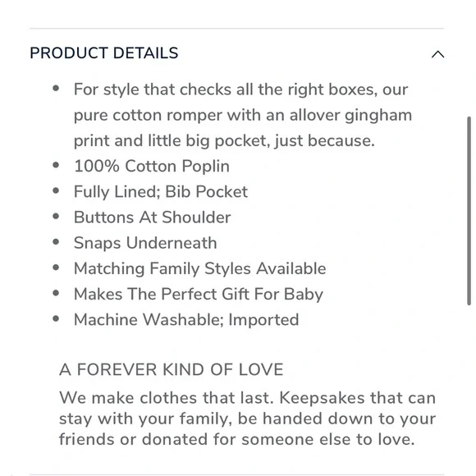Click 'stay with your family' paragraph line

coord(247,419)
